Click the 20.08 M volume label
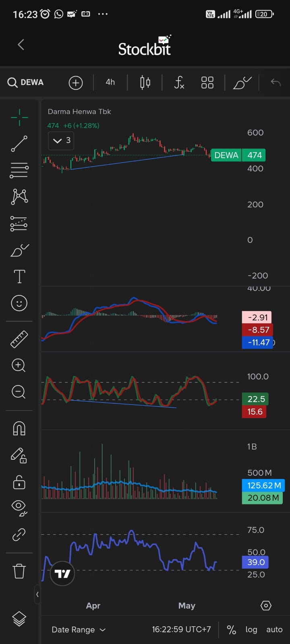This screenshot has width=290, height=644. [262, 498]
